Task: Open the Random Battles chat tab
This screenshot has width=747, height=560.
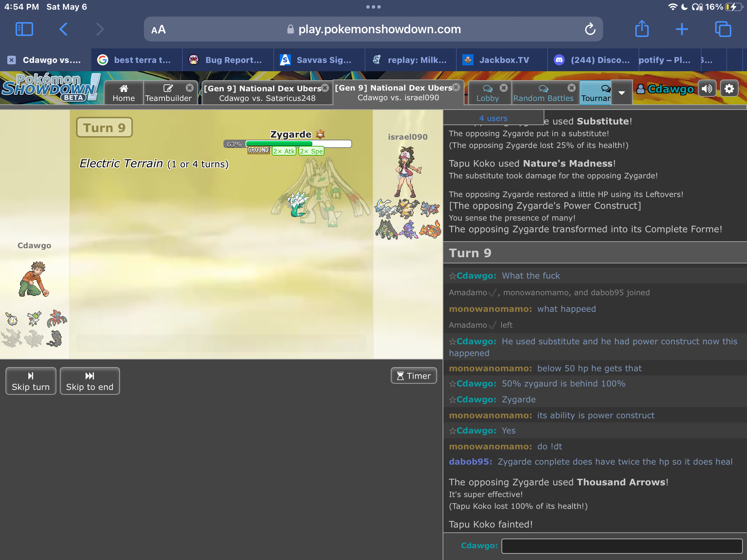Action: pyautogui.click(x=543, y=93)
